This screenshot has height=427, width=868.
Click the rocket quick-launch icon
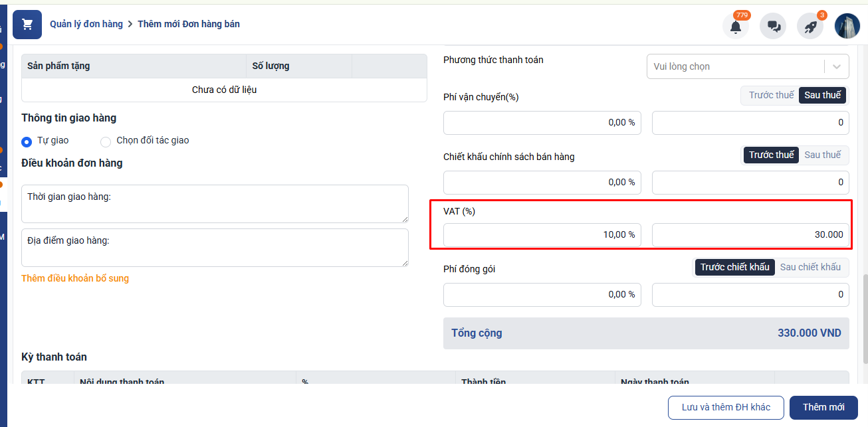[810, 27]
